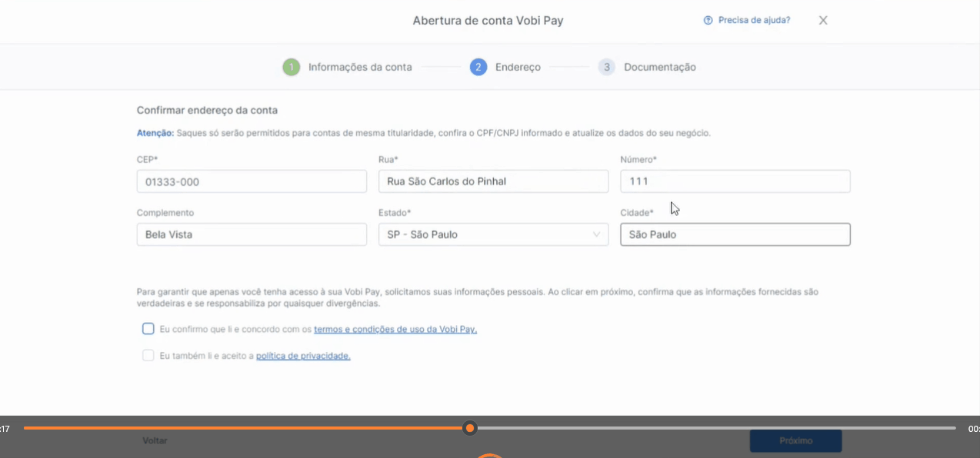Click the step 2 blue number circle
980x458 pixels.
click(478, 68)
